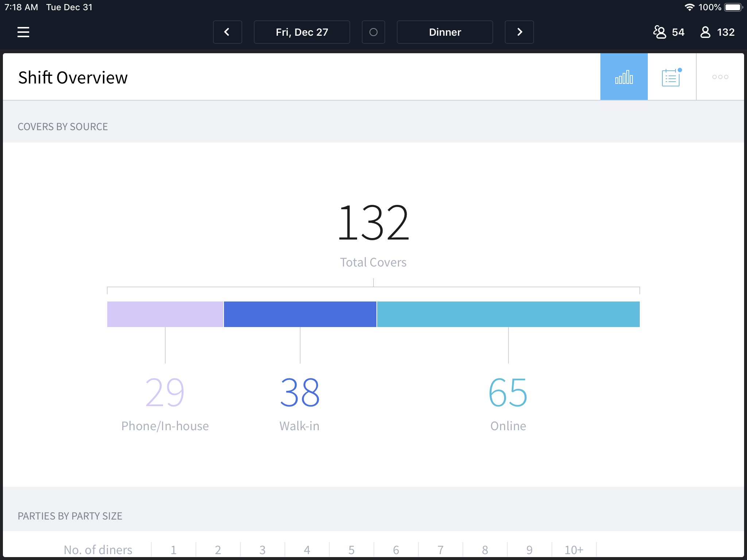Viewport: 747px width, 560px height.
Task: Tap the 132 Total Covers number
Action: coord(373,223)
